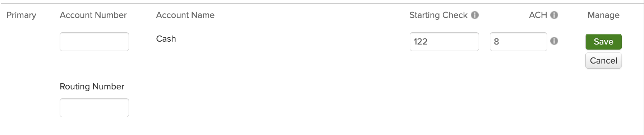Select the Starting Check field showing 122
Viewport: 644px width, 135px height.
click(x=444, y=42)
